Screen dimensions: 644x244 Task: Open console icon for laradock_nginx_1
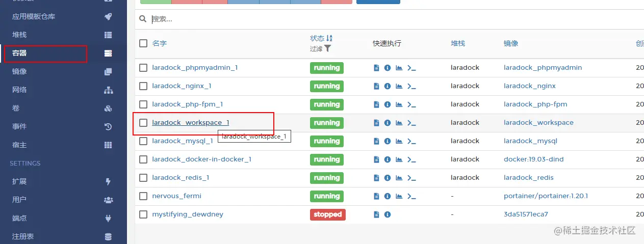click(x=411, y=86)
